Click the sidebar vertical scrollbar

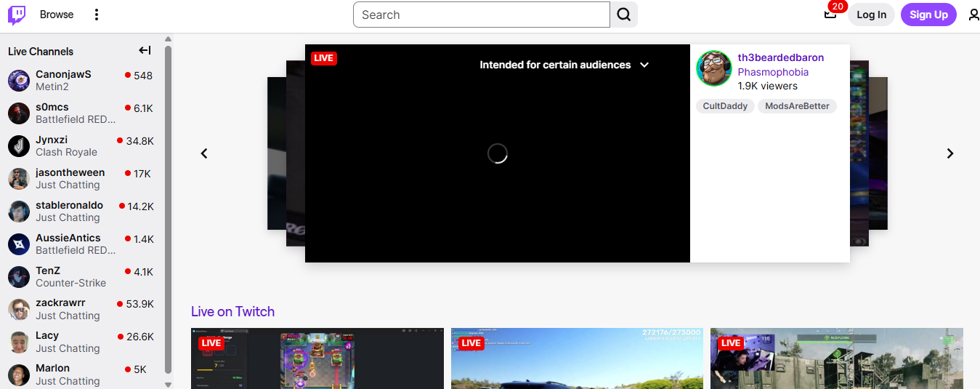point(169,209)
